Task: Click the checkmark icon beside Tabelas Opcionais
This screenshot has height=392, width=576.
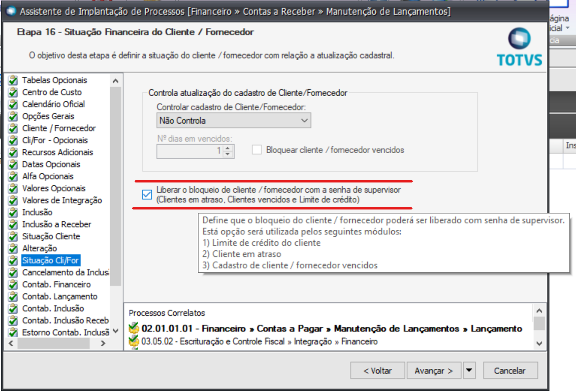Action: [13, 80]
